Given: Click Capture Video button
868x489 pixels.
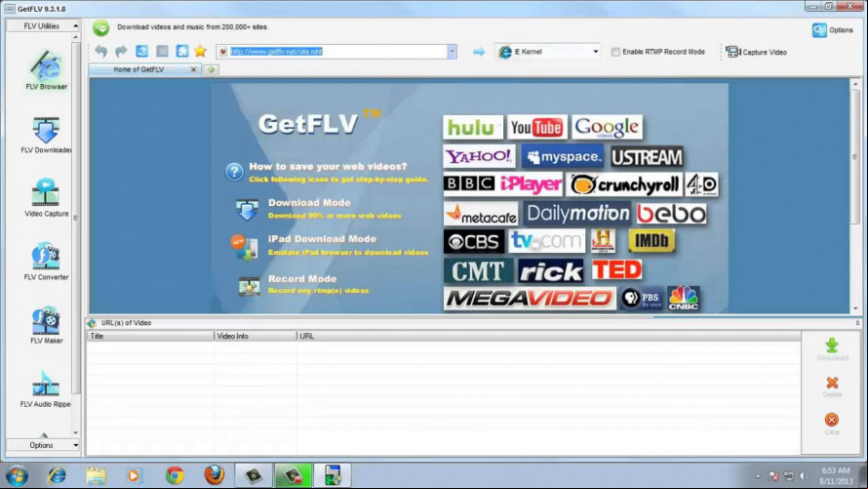Looking at the screenshot, I should coord(757,52).
